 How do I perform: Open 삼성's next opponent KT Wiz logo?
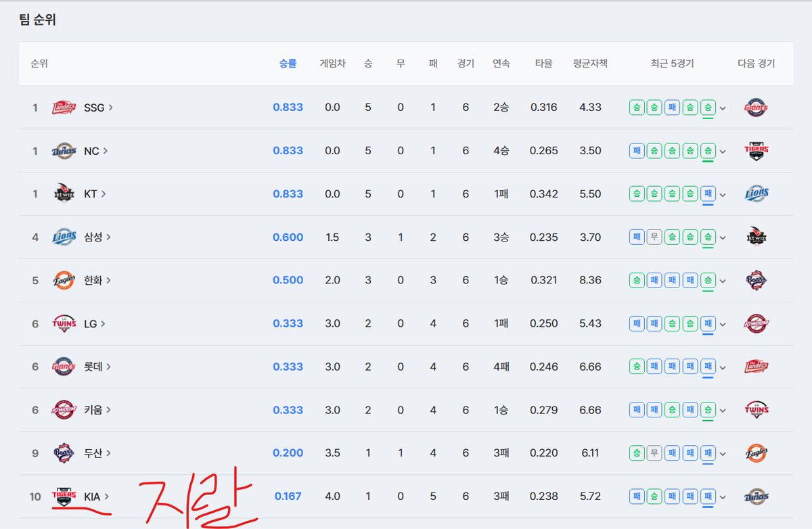pos(756,237)
